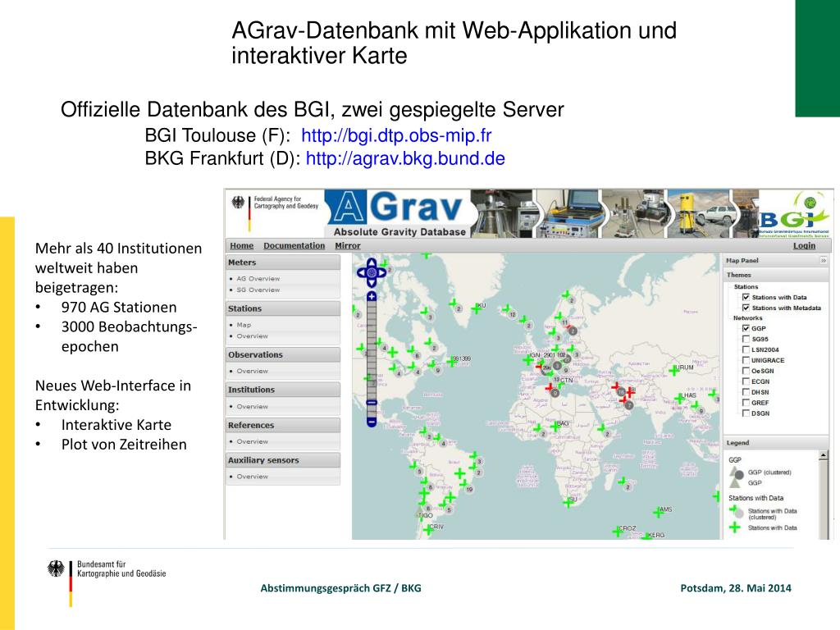Enable the DSGN network checkbox
Screen dimensions: 840x630
coord(746,413)
